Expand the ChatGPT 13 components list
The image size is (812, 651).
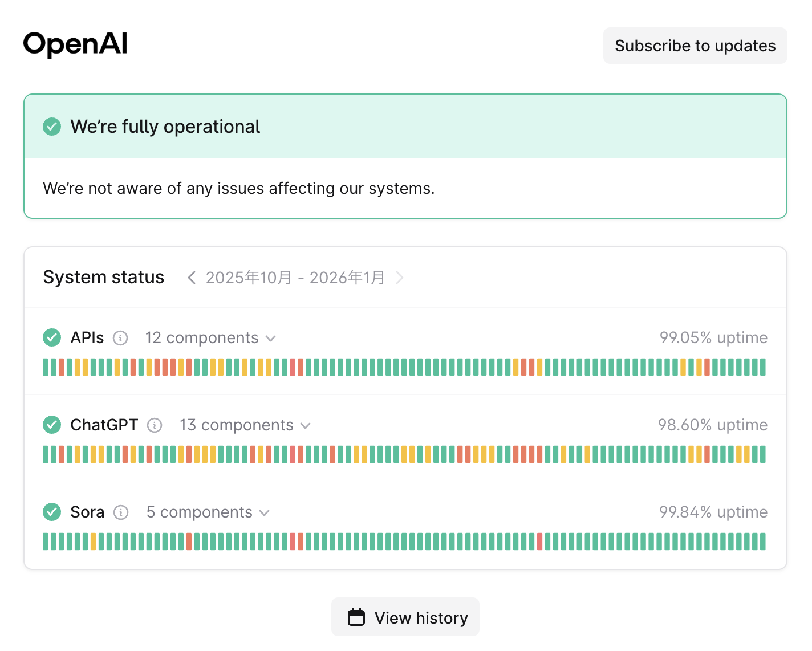pos(245,425)
